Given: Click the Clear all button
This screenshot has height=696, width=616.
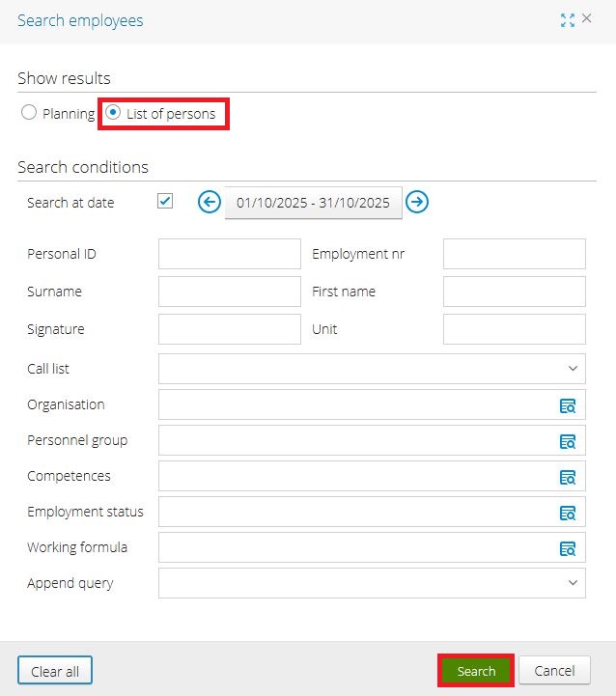Looking at the screenshot, I should click(x=55, y=671).
